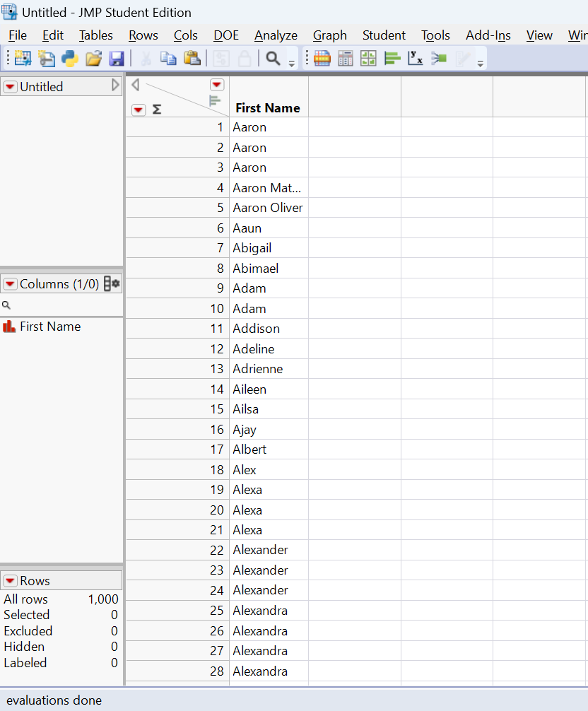Open Fit Y by X toolbar icon
Viewport: 588px width, 711px height.
[416, 59]
